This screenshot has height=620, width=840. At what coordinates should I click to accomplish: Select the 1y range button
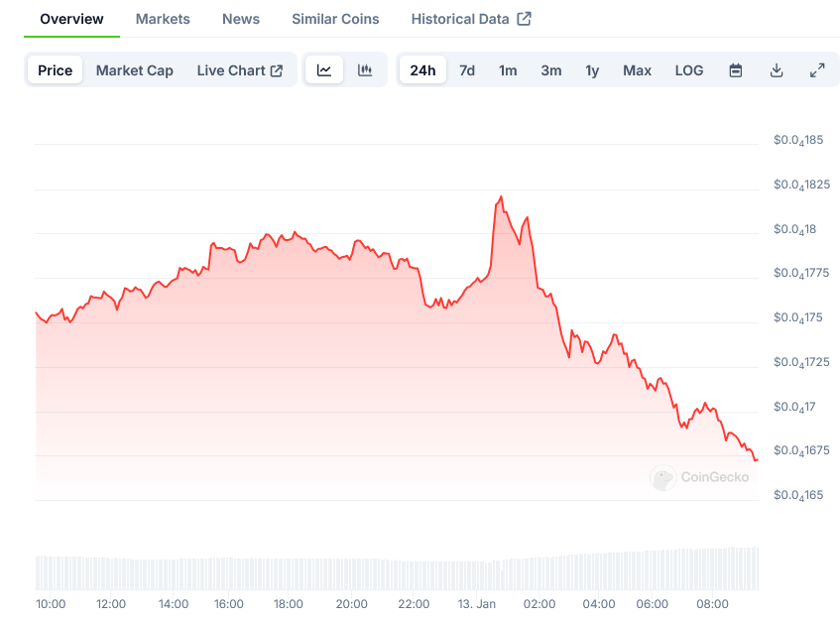click(592, 70)
